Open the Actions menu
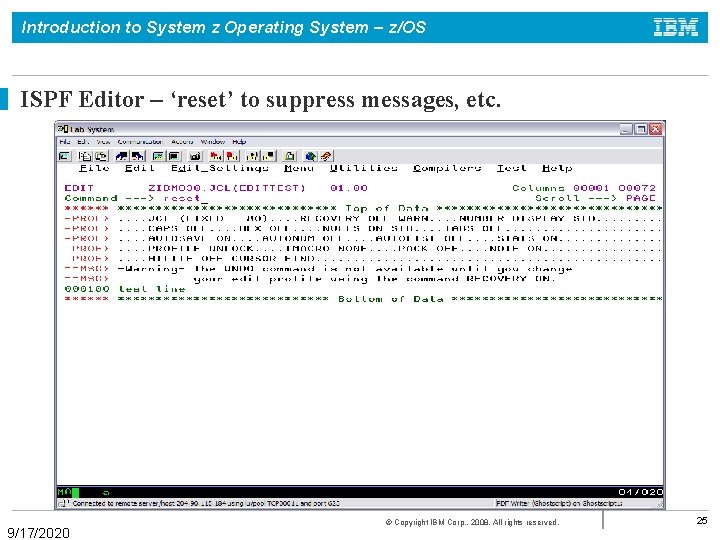 coord(182,142)
